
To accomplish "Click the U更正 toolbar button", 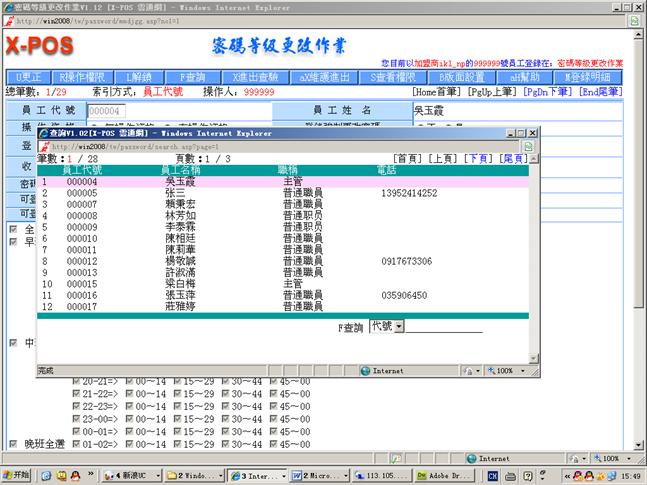I will coord(28,77).
